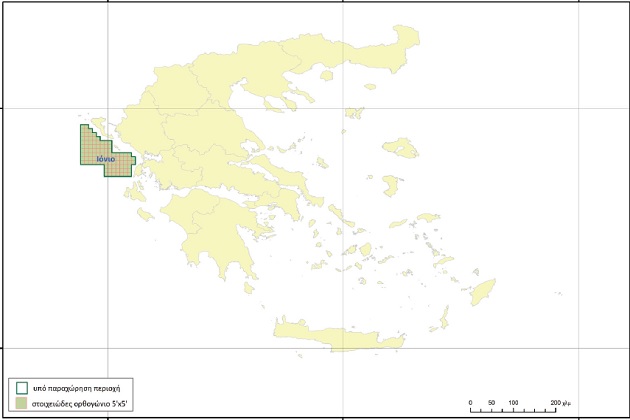Click the "Ιόνιο" label on the map
Viewport: 630px width, 420px height.
(x=106, y=159)
